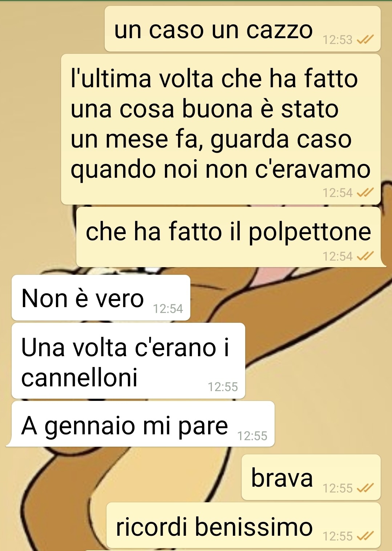
Task: Select the 'Una volta c'erano i cannelloni' message
Action: [128, 361]
